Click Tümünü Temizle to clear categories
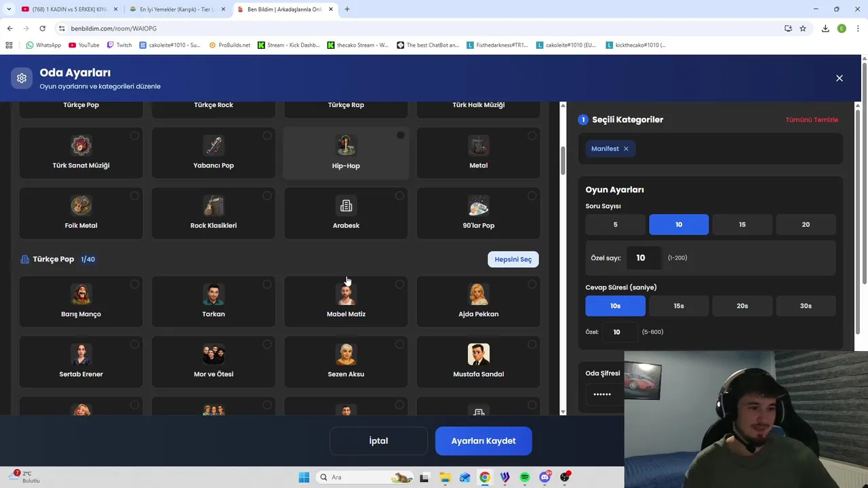Screen dimensions: 868x488 coord(812,119)
